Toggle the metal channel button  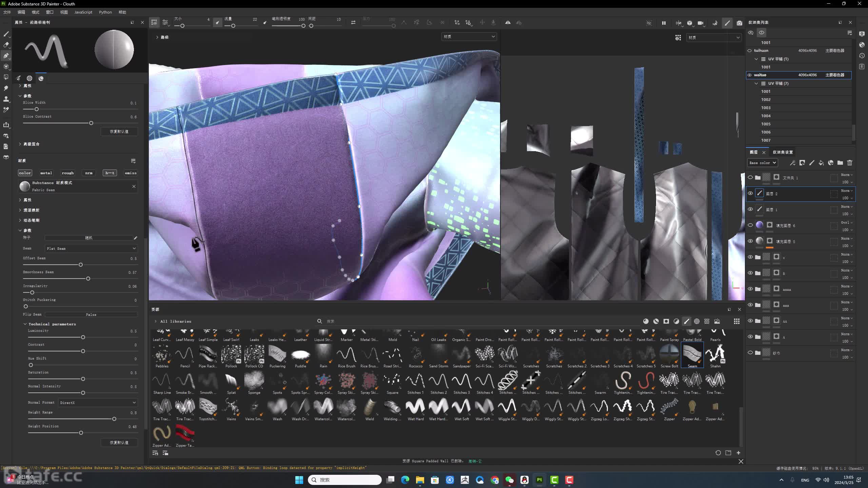[46, 173]
